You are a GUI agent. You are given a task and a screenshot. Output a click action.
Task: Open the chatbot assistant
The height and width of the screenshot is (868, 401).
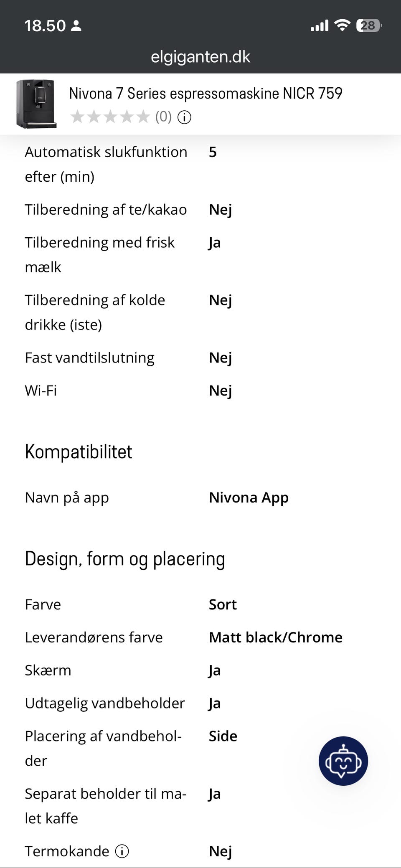(343, 761)
